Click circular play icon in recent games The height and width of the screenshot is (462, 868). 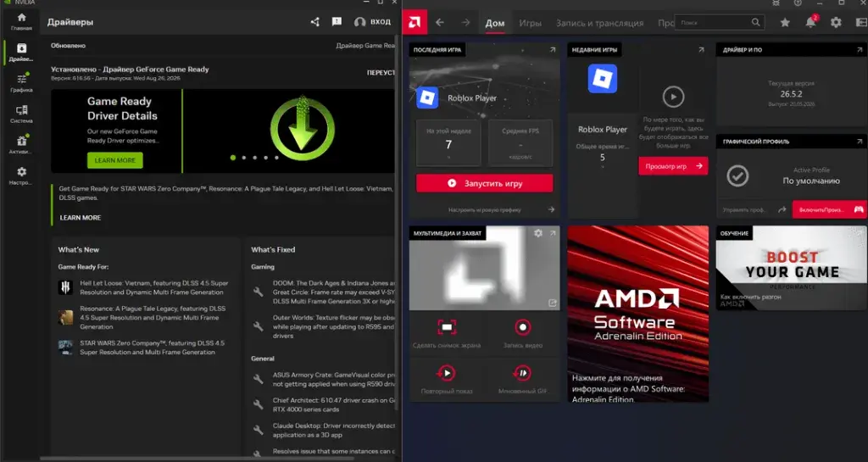(673, 97)
